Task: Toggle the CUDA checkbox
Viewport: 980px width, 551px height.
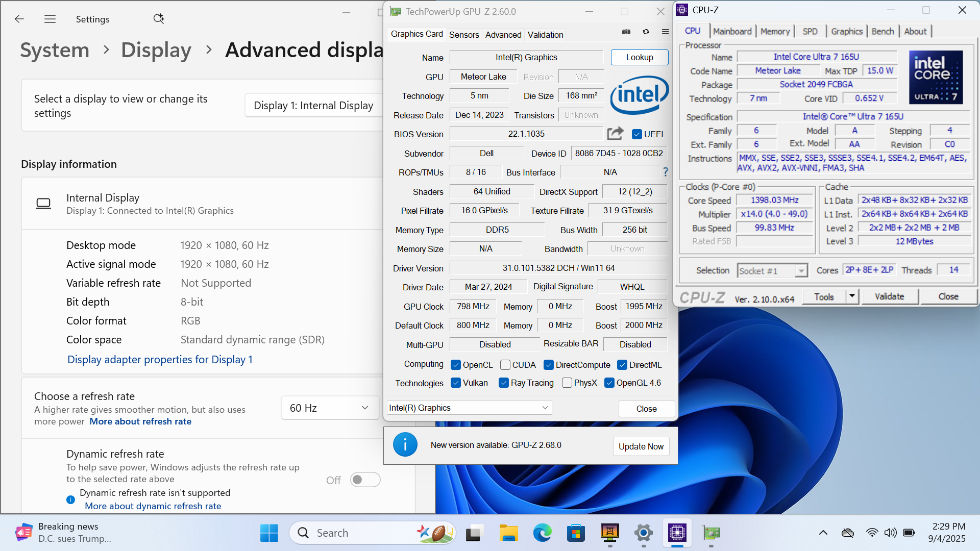Action: pos(505,365)
